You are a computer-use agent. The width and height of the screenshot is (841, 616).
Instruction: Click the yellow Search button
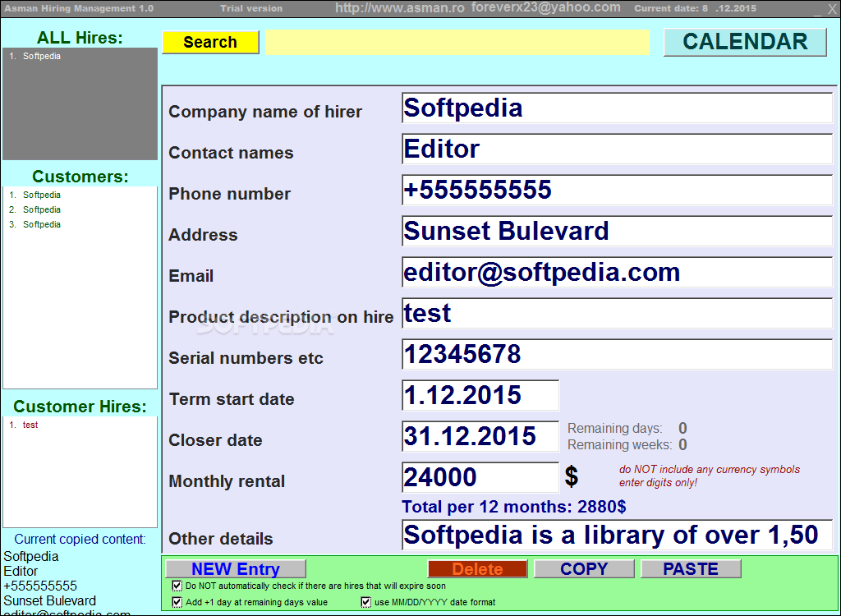click(x=210, y=42)
